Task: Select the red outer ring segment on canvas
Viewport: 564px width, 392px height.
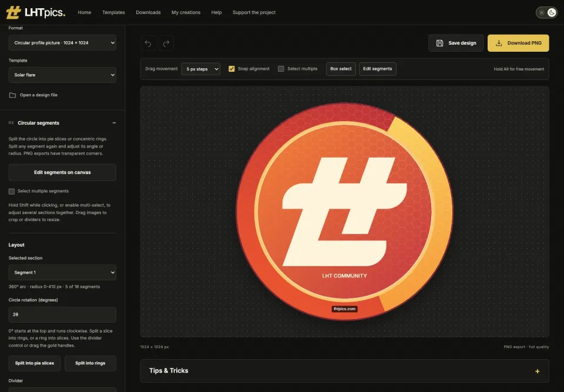Action: click(x=246, y=212)
